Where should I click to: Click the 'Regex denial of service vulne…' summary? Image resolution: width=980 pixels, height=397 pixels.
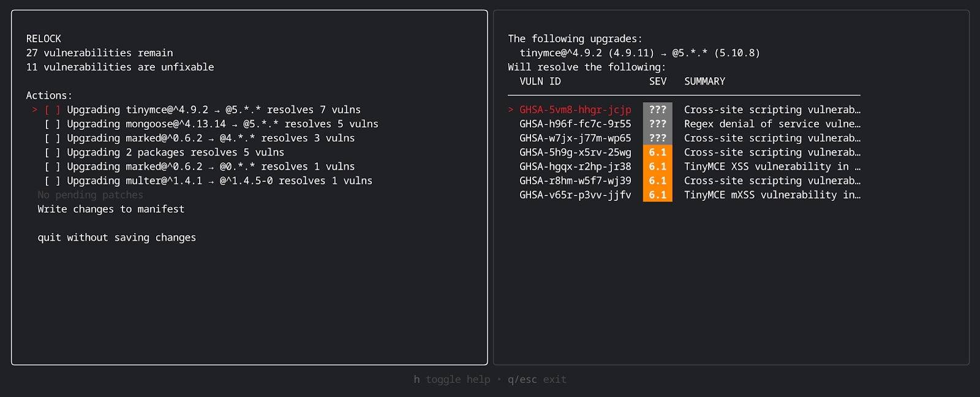tap(772, 124)
